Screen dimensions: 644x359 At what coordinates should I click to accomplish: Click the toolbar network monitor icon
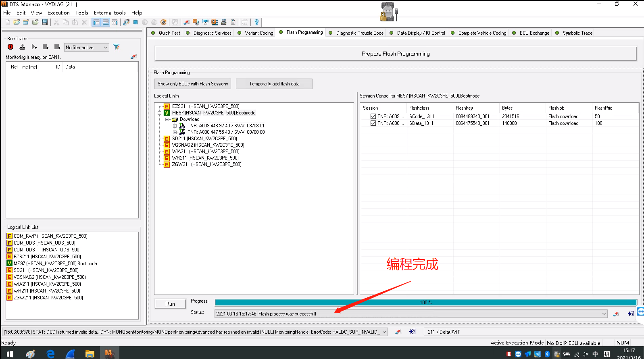205,22
